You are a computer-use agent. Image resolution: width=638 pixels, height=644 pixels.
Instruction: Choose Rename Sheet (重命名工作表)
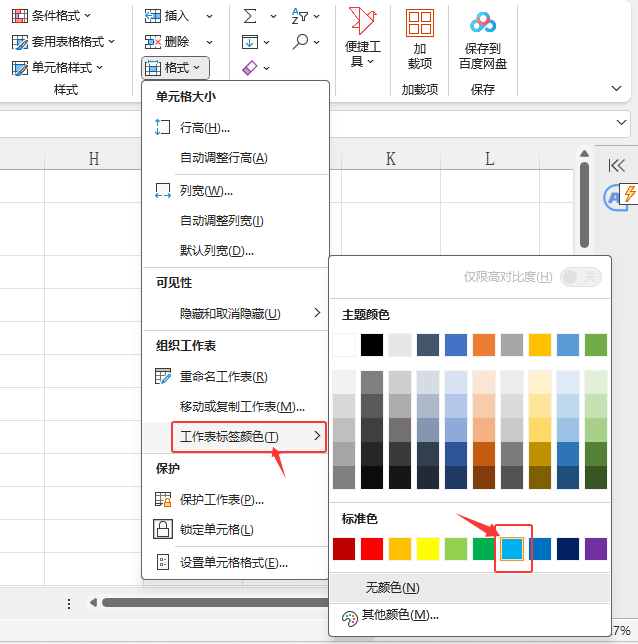tap(236, 377)
